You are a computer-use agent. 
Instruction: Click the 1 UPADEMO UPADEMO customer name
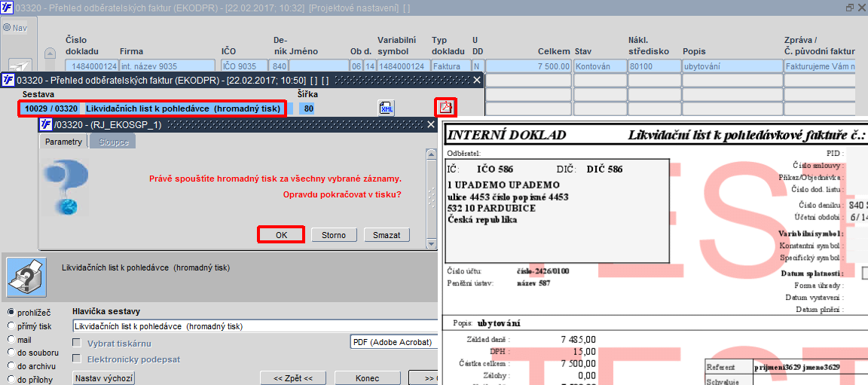click(x=503, y=185)
